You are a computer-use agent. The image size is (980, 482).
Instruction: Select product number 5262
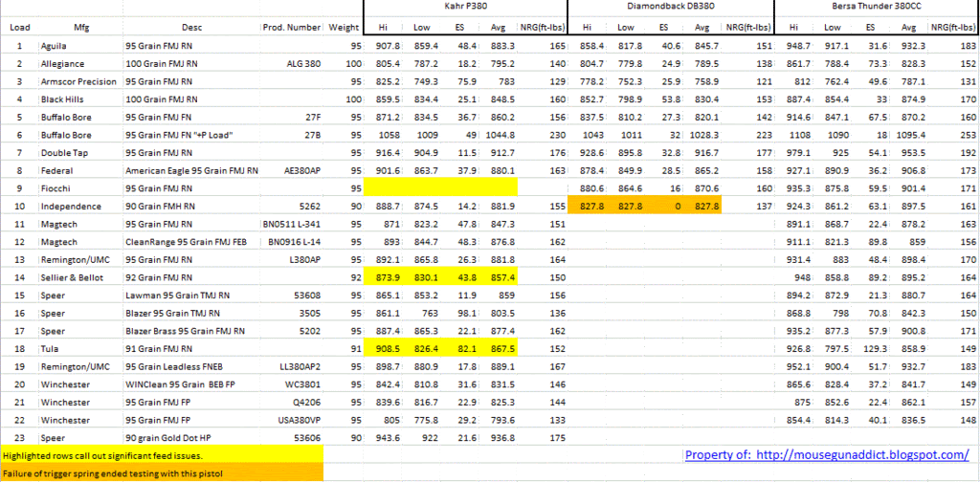click(311, 206)
